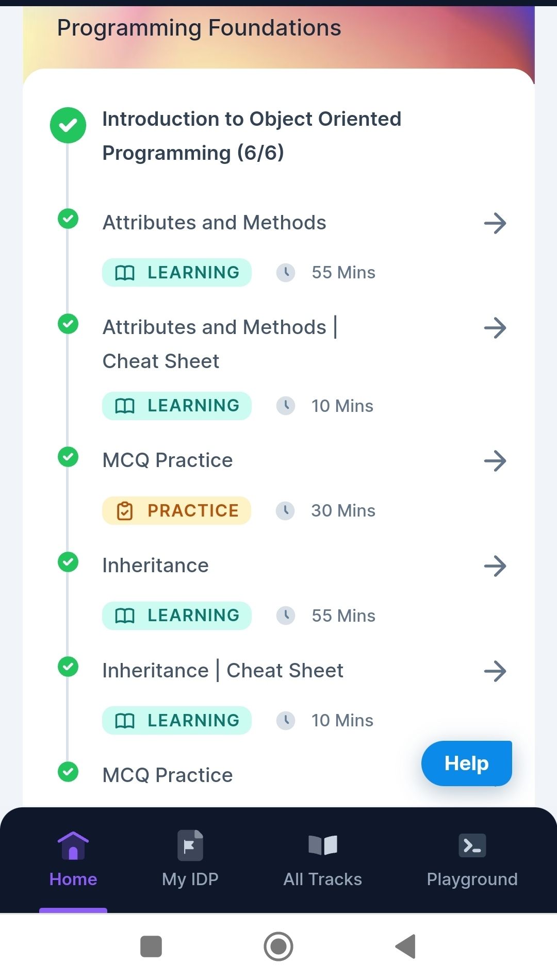Click completed checkmark beside Attributes and Methods

68,219
